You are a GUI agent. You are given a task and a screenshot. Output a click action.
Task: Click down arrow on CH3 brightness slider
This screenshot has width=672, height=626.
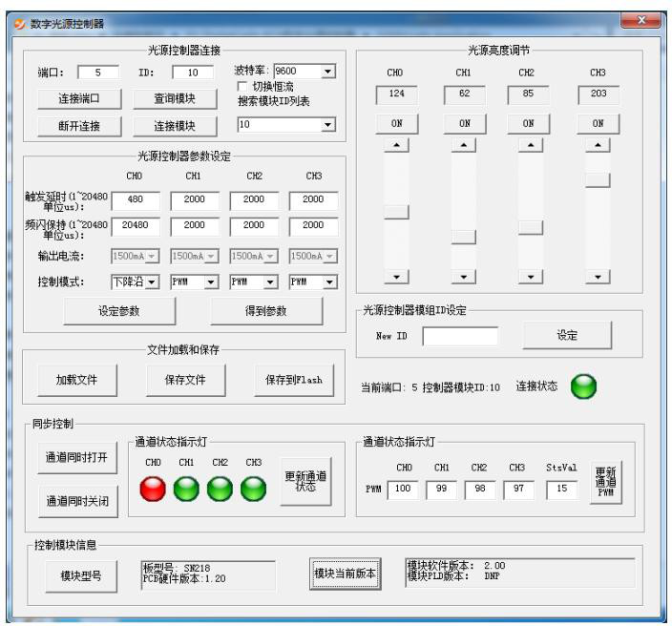[x=598, y=276]
